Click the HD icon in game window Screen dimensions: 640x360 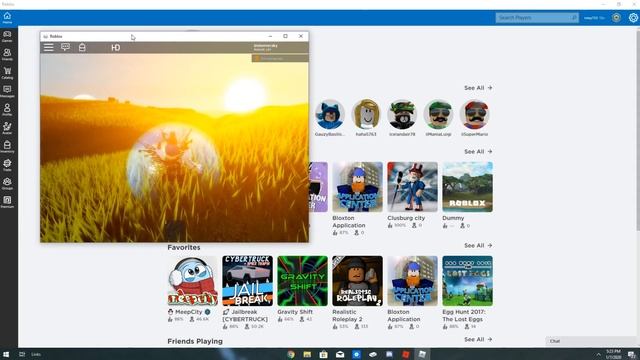[x=116, y=48]
